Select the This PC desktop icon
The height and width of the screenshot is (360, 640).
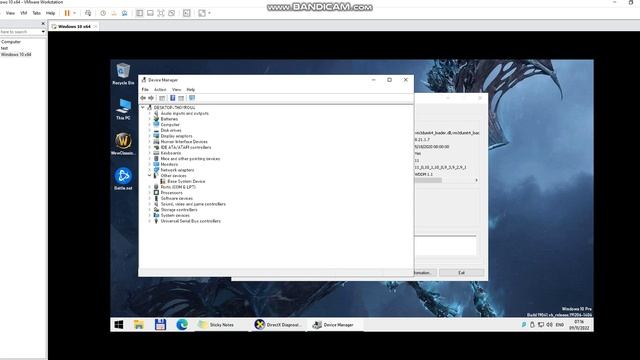click(123, 109)
